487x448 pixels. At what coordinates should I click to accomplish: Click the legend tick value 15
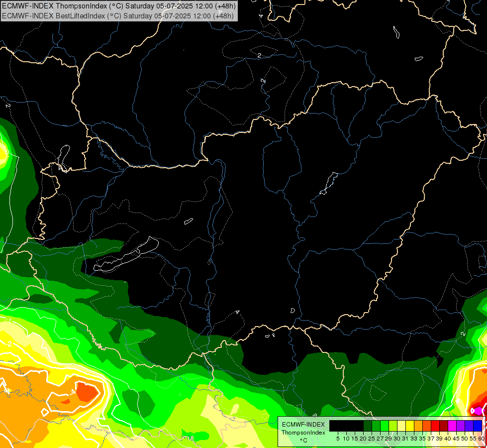pos(355,439)
